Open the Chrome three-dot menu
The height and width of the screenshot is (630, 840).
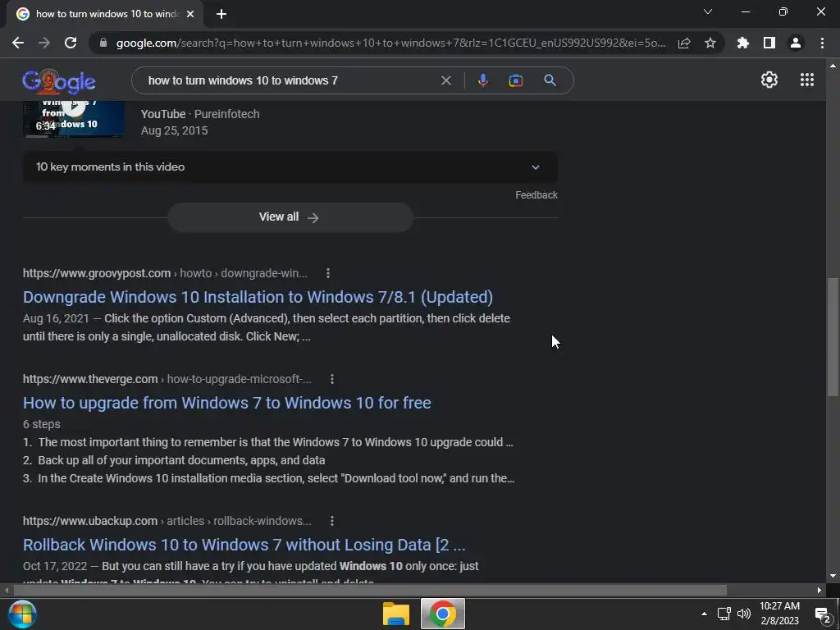click(822, 43)
